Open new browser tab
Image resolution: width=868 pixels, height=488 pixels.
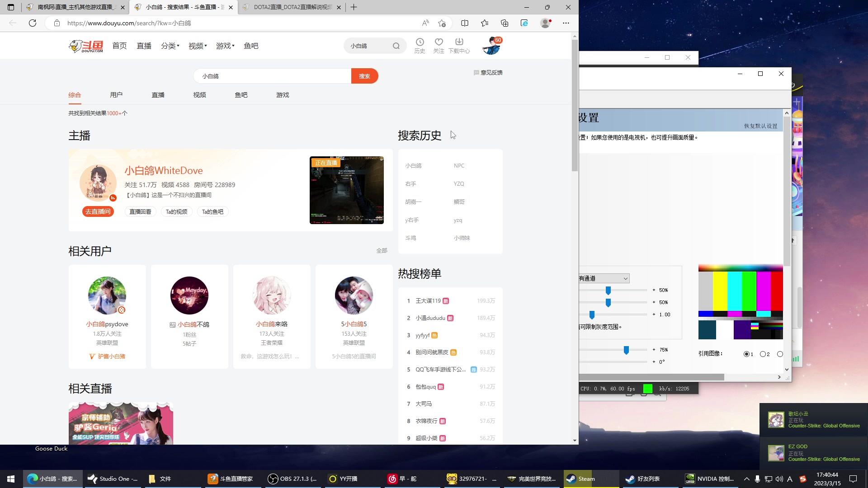tap(354, 7)
